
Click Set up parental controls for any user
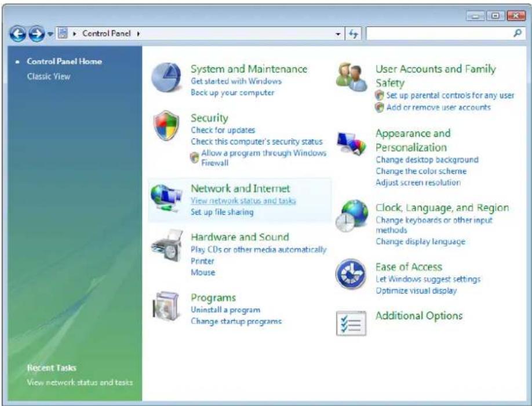pyautogui.click(x=450, y=96)
